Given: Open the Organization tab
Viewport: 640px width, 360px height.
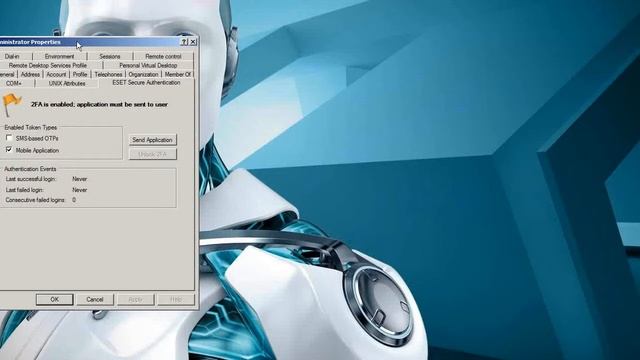Looking at the screenshot, I should click(x=143, y=74).
